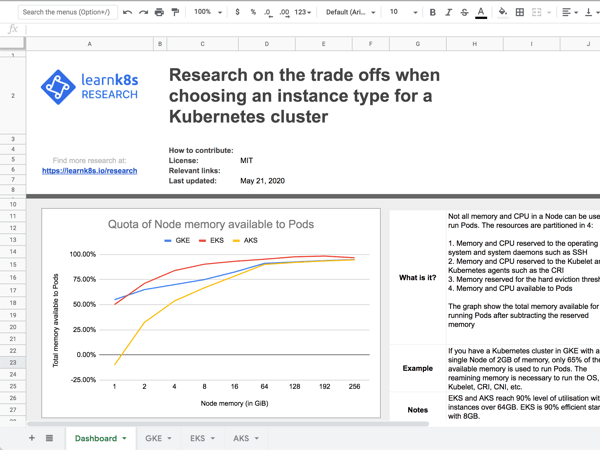
Task: Select column H header
Action: click(x=474, y=44)
